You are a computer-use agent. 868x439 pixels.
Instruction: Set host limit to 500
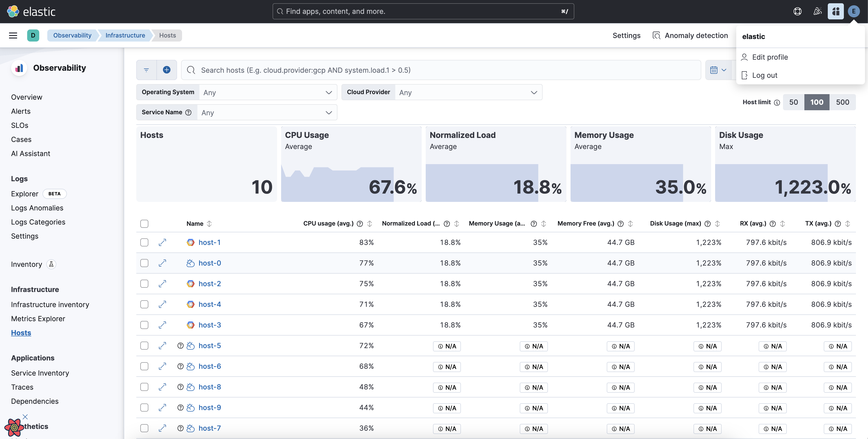(x=842, y=102)
